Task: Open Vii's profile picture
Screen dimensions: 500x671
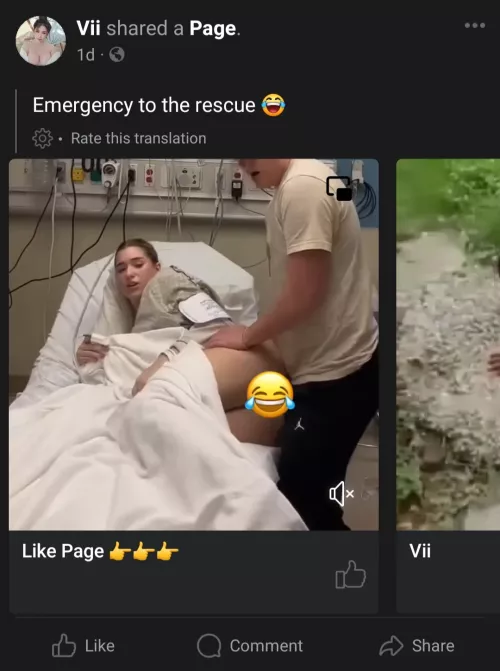Action: 41,41
